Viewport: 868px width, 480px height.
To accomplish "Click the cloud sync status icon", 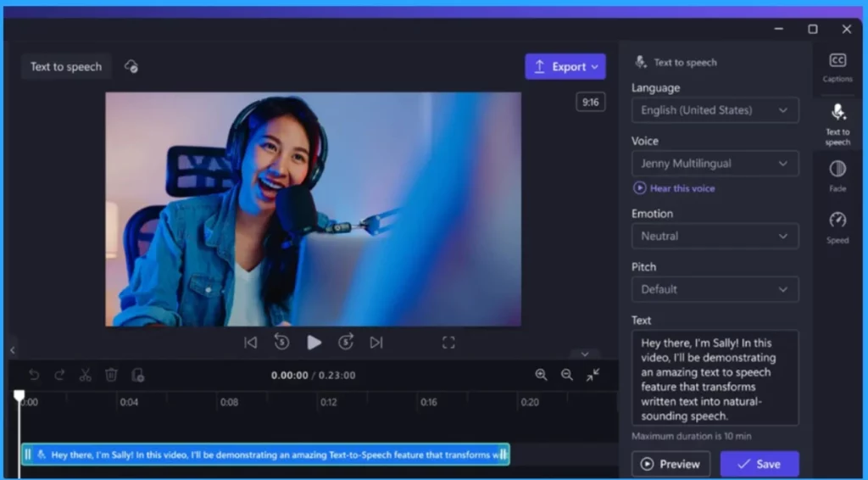I will pyautogui.click(x=131, y=66).
